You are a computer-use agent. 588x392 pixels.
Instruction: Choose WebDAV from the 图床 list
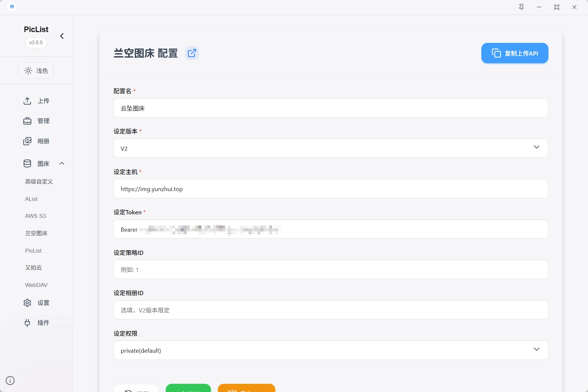point(36,285)
